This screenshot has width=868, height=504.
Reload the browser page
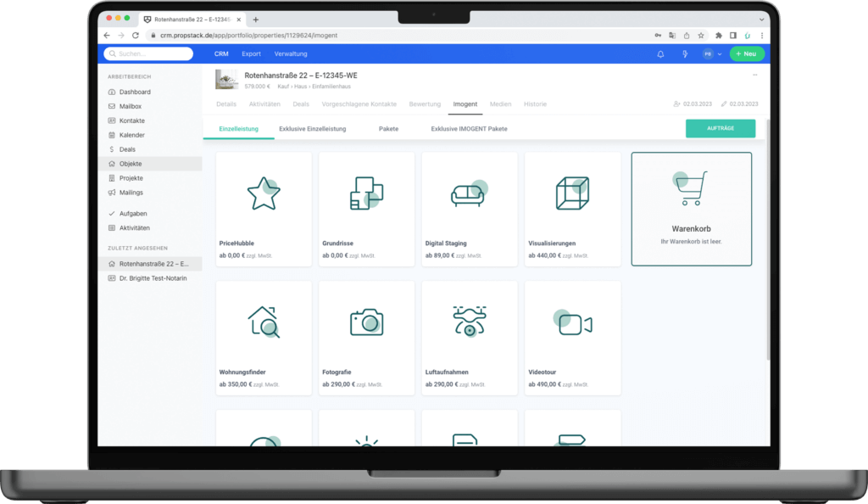[136, 36]
